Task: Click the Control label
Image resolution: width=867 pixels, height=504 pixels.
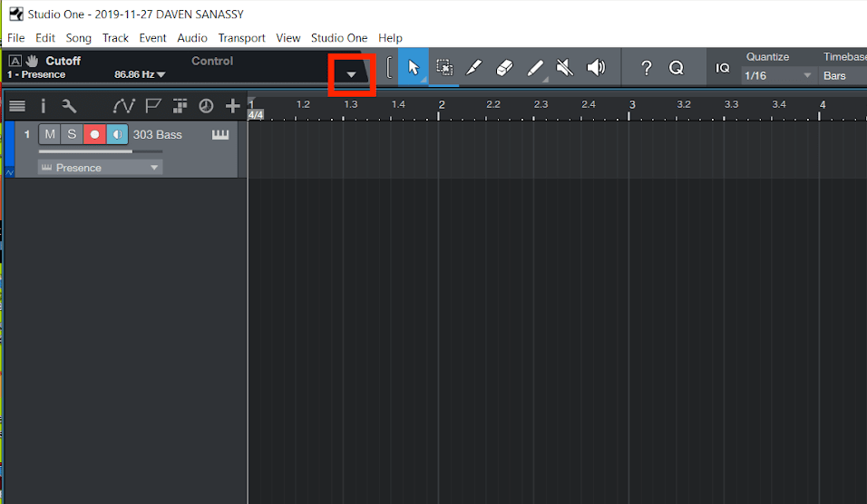Action: [212, 61]
